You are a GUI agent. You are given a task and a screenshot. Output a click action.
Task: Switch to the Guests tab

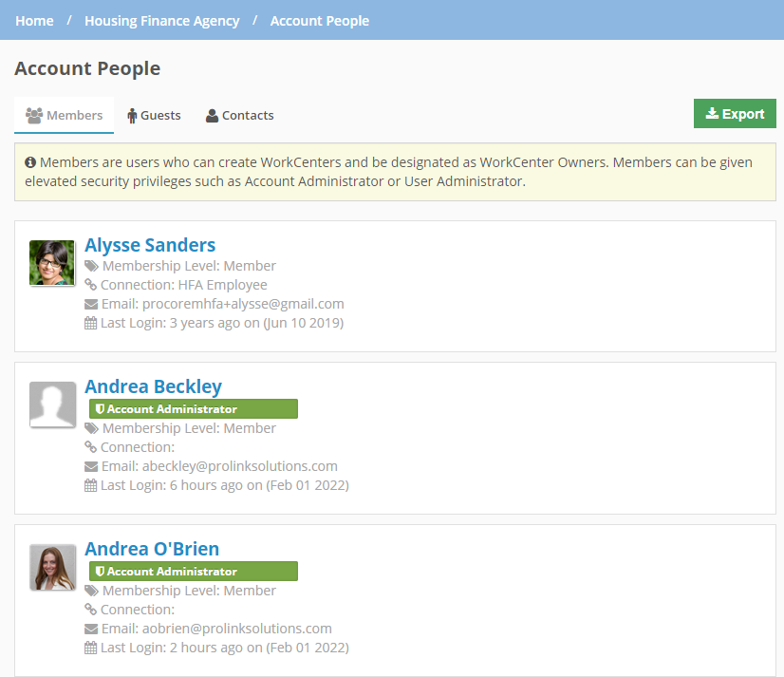pyautogui.click(x=154, y=116)
